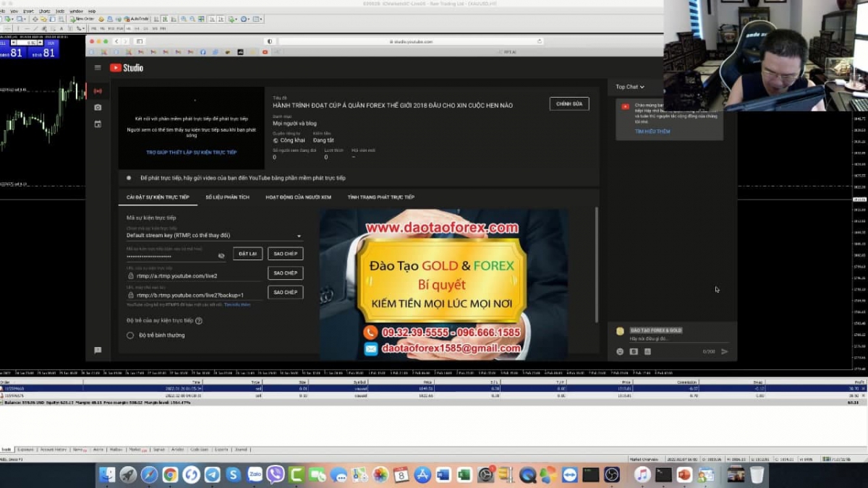Open Zalo from the Dock
The width and height of the screenshot is (868, 488).
(x=255, y=474)
